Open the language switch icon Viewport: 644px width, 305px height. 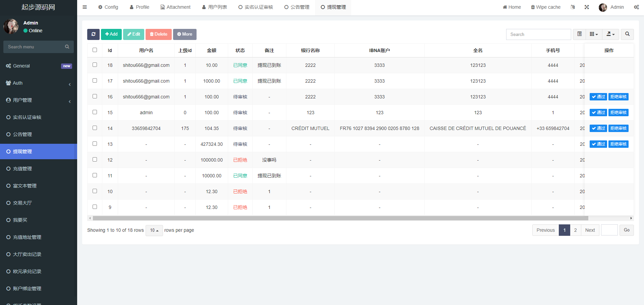point(573,7)
